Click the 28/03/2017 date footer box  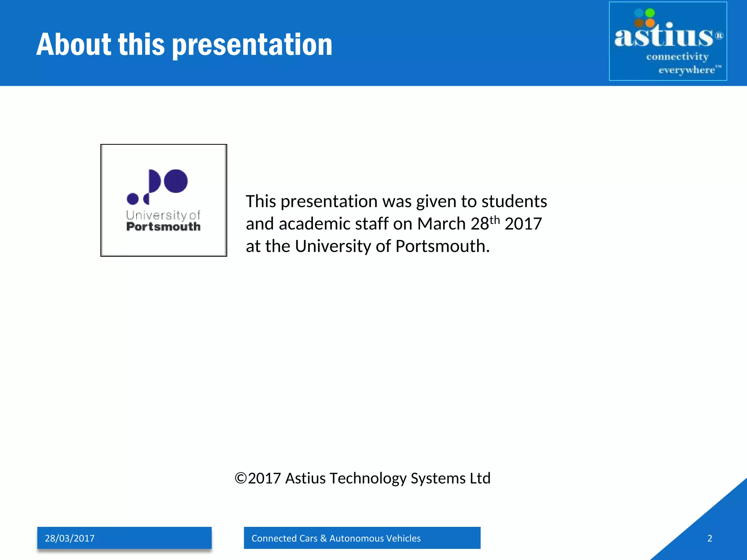click(124, 538)
